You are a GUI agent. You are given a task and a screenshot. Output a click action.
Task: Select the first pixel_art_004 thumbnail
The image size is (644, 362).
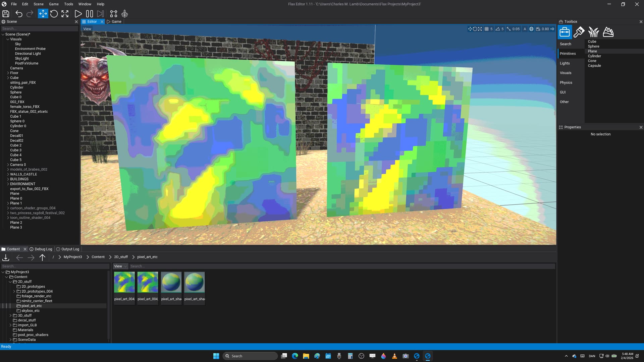124,283
